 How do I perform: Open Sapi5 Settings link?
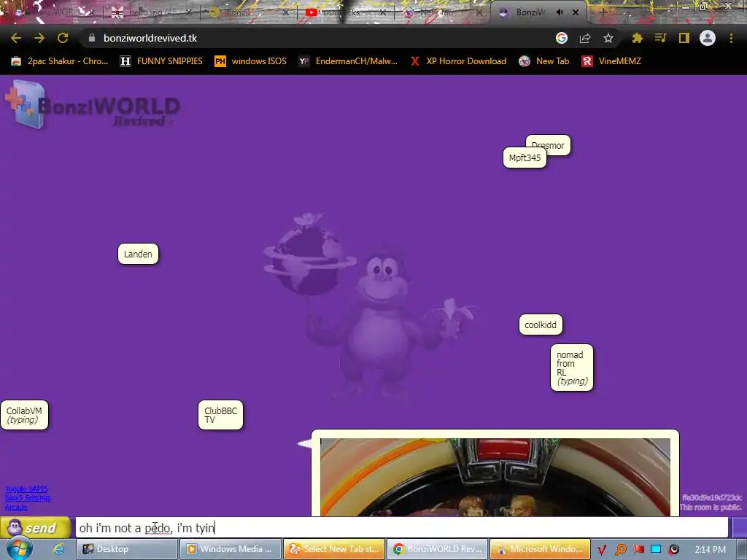pos(28,497)
